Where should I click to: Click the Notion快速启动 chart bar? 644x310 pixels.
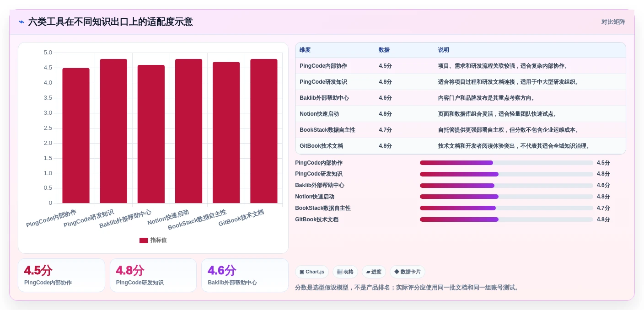coord(188,131)
